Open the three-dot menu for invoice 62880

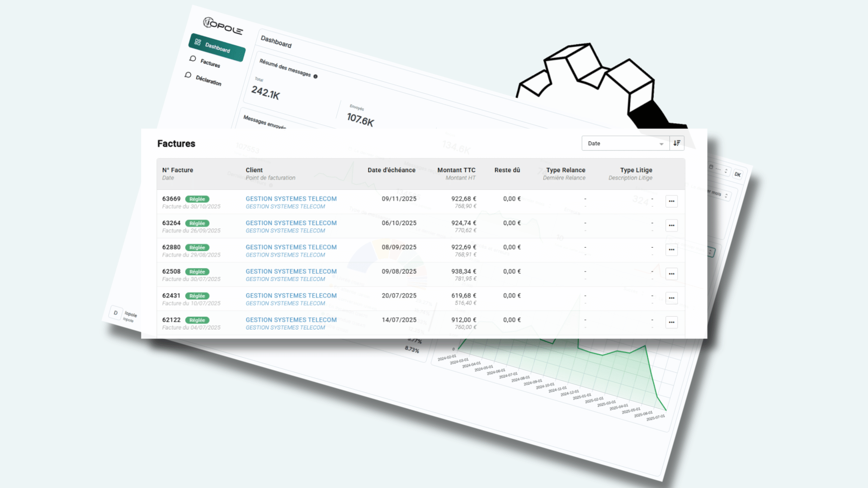(671, 249)
